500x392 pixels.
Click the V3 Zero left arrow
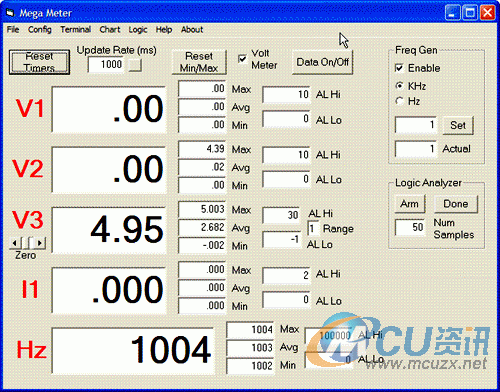coord(14,243)
